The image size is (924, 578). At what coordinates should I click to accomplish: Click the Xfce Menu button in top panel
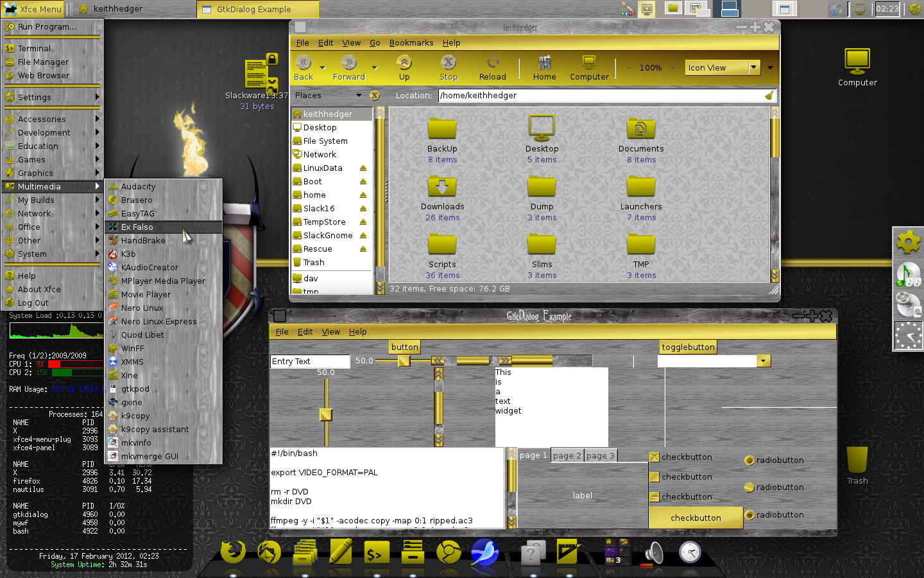[33, 9]
